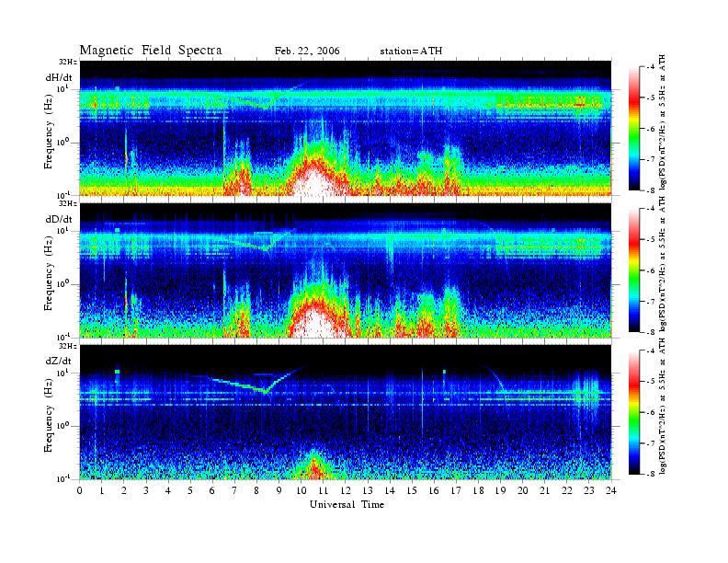This screenshot has width=728, height=563.
Task: Click the "32Hz" label of dD/dt panel
Action: click(x=68, y=203)
